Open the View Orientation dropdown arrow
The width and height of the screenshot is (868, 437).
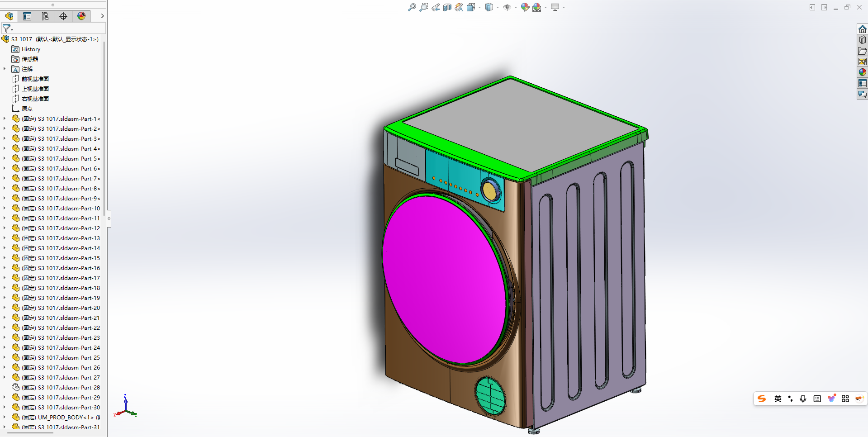(x=479, y=8)
